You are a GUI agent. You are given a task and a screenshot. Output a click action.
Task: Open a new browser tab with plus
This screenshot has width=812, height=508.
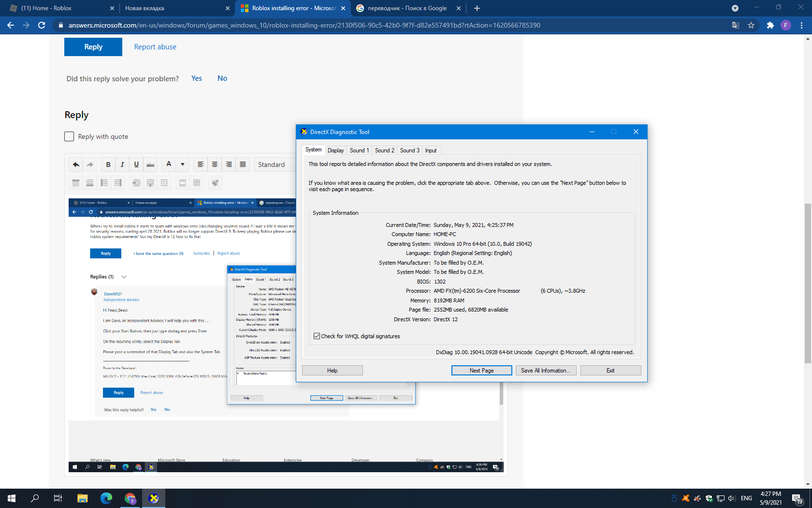point(477,8)
